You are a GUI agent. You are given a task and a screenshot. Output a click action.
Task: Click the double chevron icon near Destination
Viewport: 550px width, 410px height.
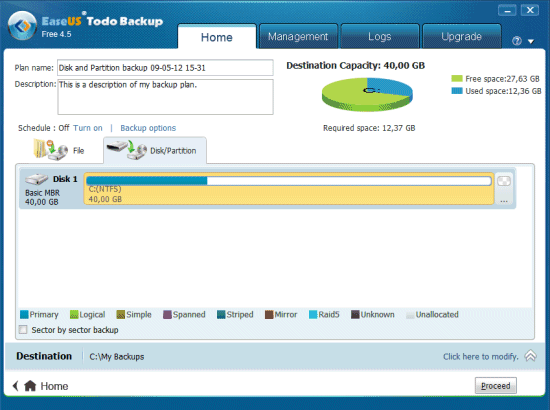(x=530, y=356)
